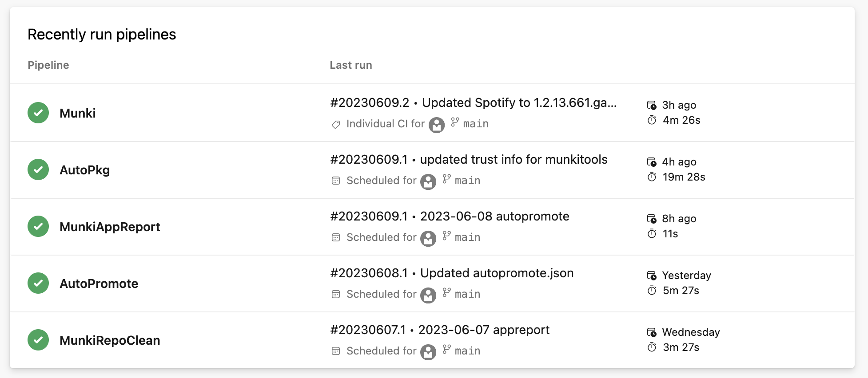
Task: Click the tag icon before Individual CI
Action: click(x=336, y=124)
